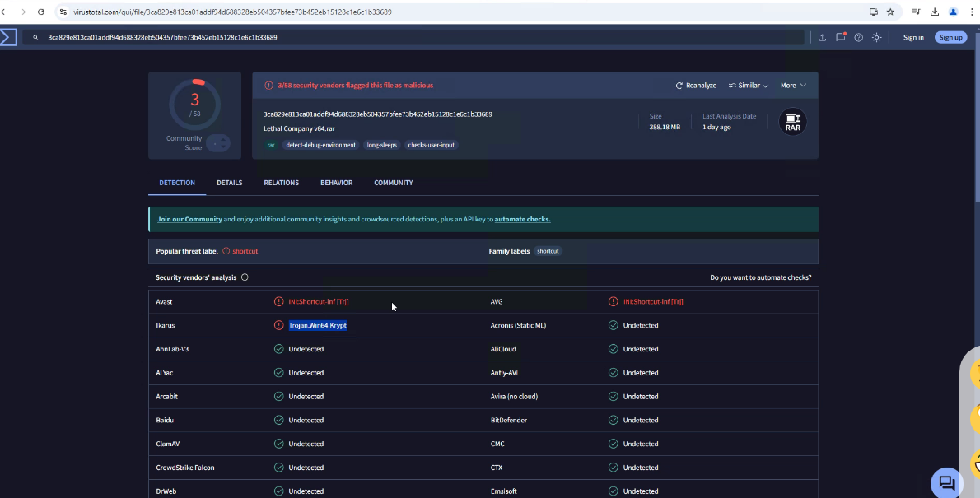Open the help question mark icon
The image size is (980, 498).
point(859,38)
